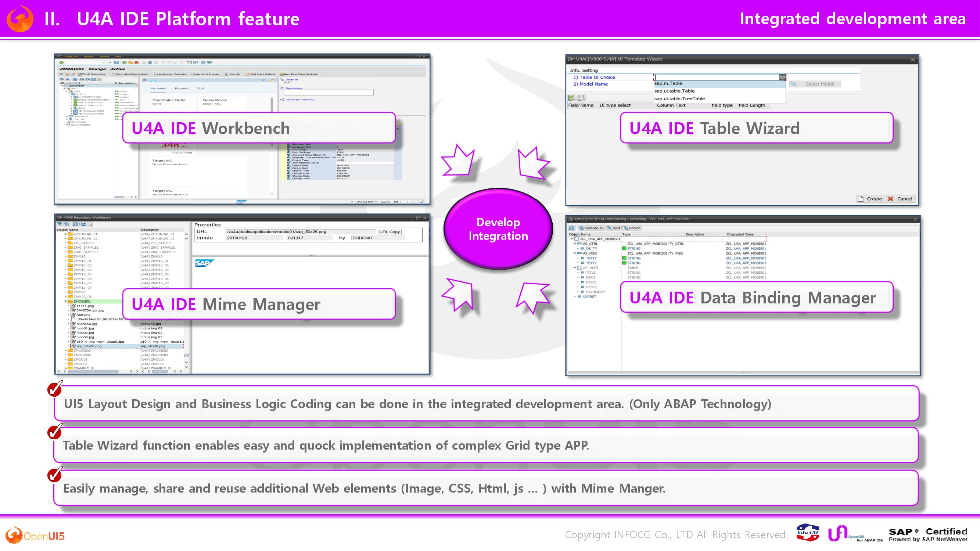Click the URL Copy button
The height and width of the screenshot is (551, 980).
click(389, 231)
